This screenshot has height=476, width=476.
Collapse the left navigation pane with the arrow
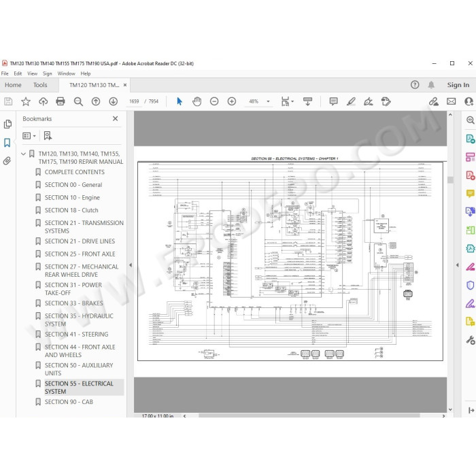point(131,265)
